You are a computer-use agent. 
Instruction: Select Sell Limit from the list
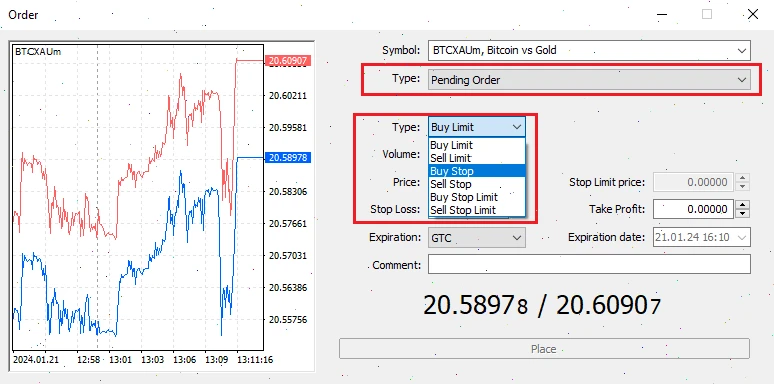pyautogui.click(x=476, y=158)
